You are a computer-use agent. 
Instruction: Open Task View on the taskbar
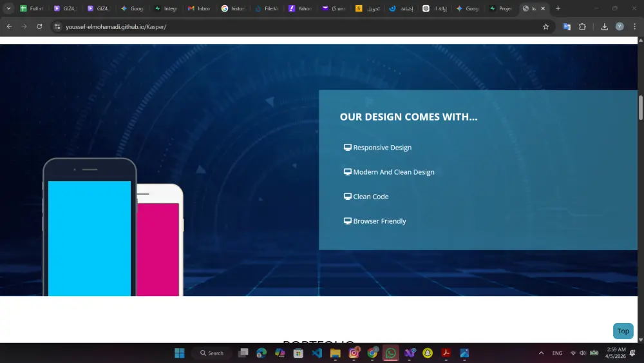243,353
